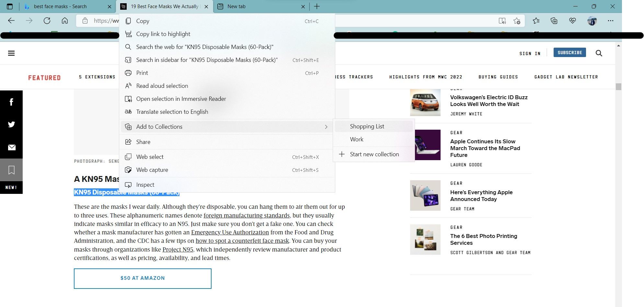
Task: Search in sidebar for the selected text
Action: point(227,60)
